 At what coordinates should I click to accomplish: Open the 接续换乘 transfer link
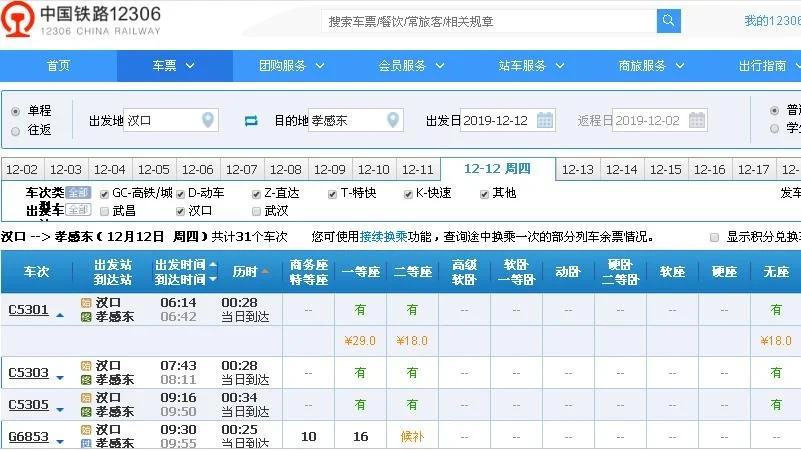(383, 236)
